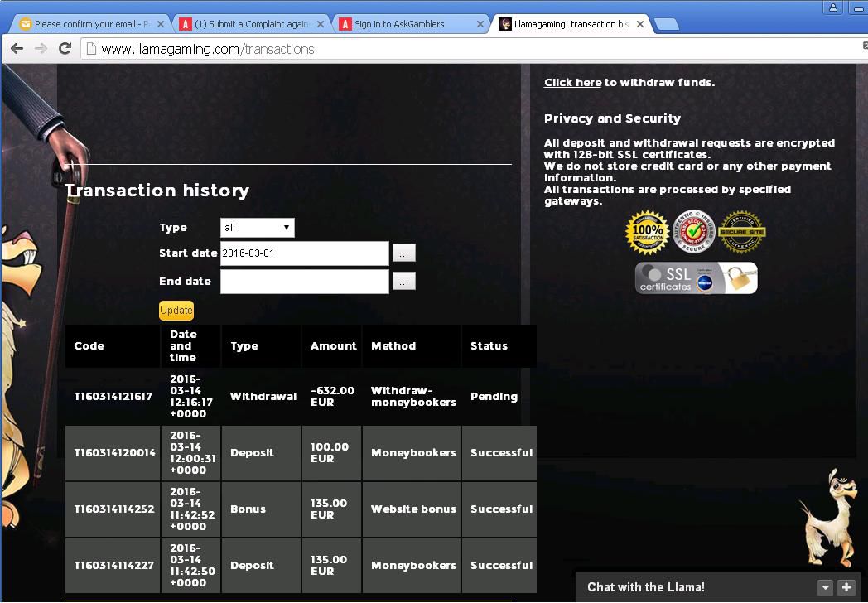The width and height of the screenshot is (868, 603).
Task: Click the End date input field
Action: coord(305,282)
